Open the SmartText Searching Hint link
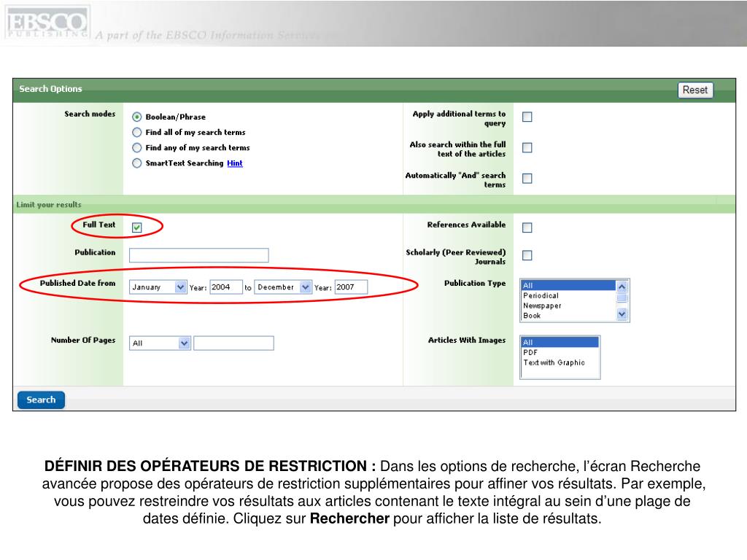 [x=234, y=163]
